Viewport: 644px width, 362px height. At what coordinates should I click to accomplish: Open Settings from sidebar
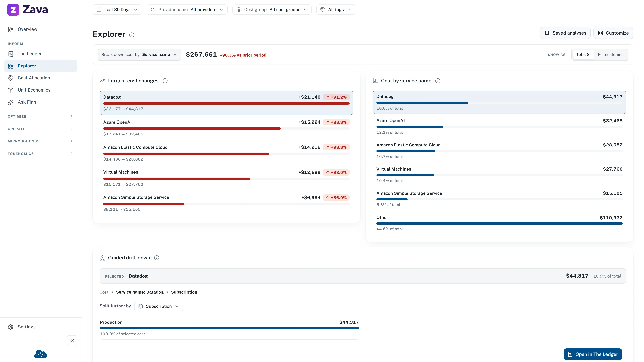[41, 327]
